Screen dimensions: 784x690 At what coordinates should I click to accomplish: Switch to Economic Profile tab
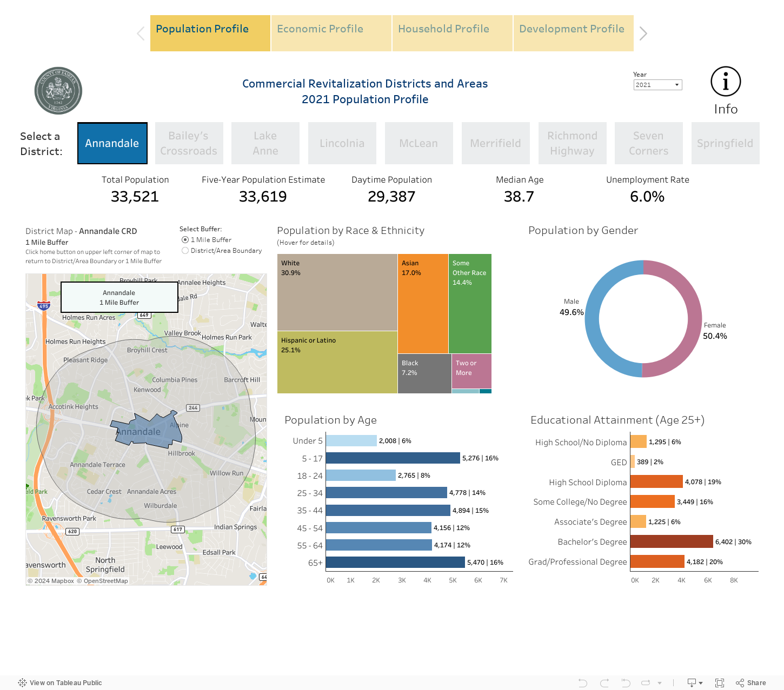pos(331,34)
